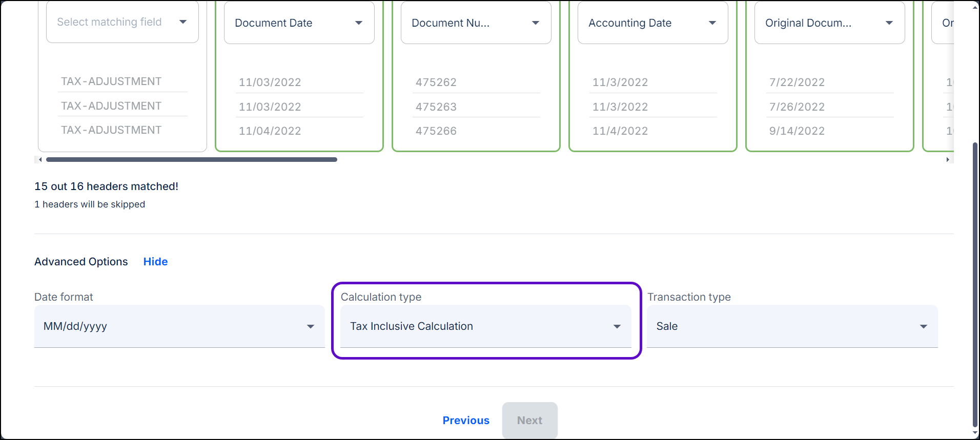This screenshot has width=980, height=440.
Task: Expand the Document Number matching dropdown
Action: point(476,23)
